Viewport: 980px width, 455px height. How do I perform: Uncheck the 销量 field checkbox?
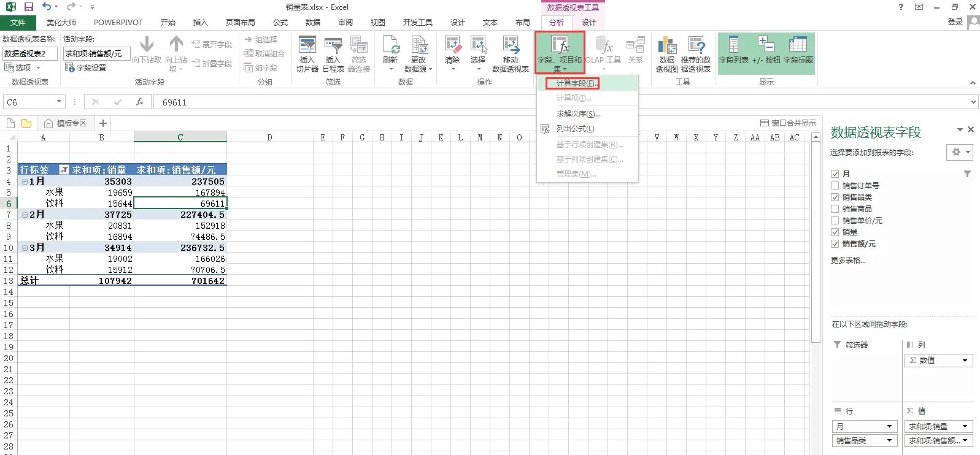pos(835,232)
